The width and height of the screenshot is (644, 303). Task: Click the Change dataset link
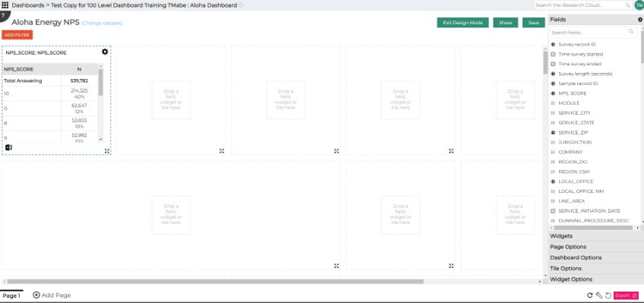click(x=102, y=24)
